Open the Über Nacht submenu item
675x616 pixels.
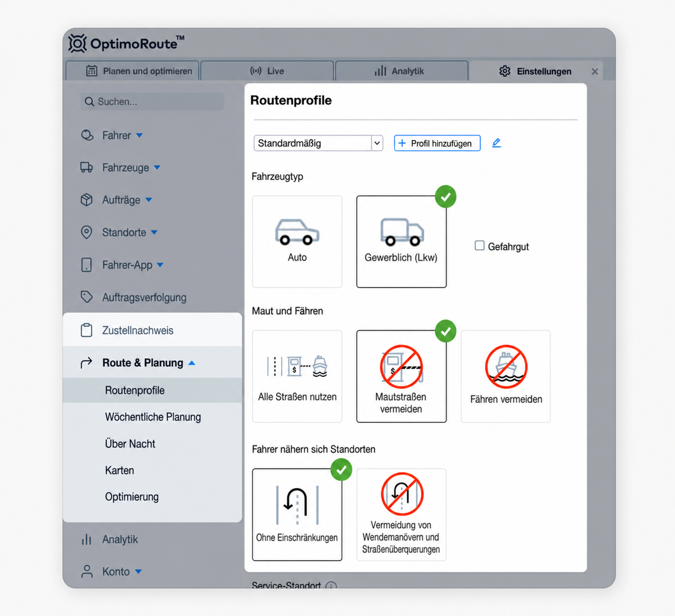[x=130, y=444]
